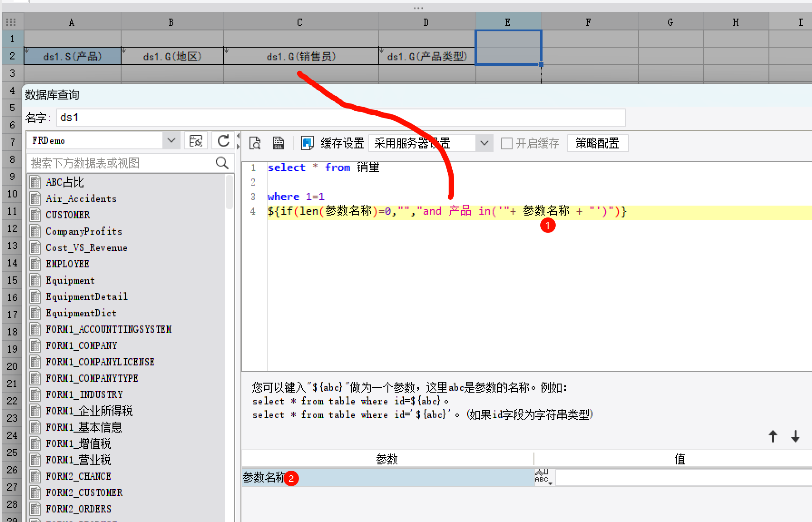Select the 参数名称 parameter row
The width and height of the screenshot is (812, 522).
click(388, 478)
